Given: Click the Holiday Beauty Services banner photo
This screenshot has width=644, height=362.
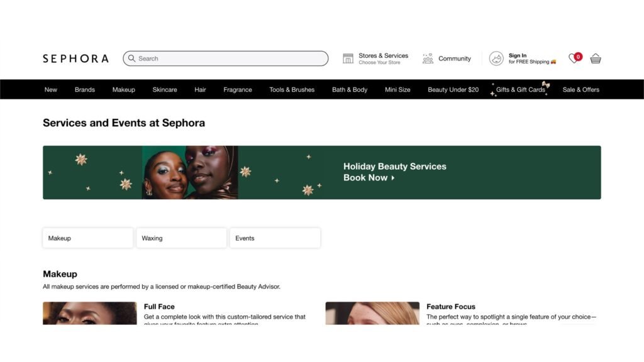Looking at the screenshot, I should pyautogui.click(x=190, y=172).
